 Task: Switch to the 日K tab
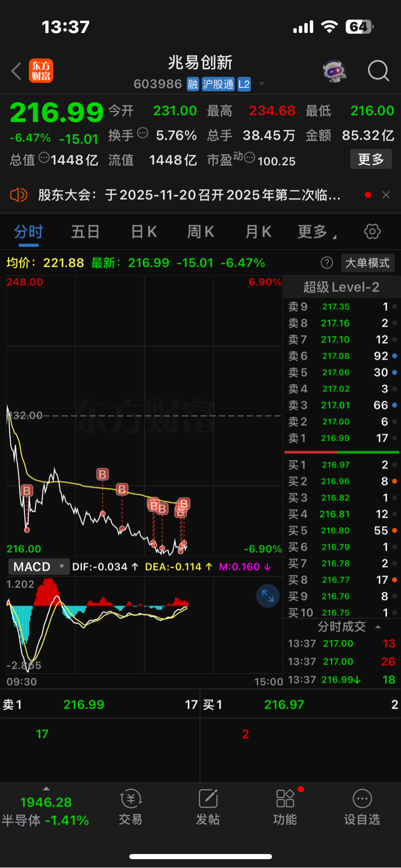click(x=144, y=232)
